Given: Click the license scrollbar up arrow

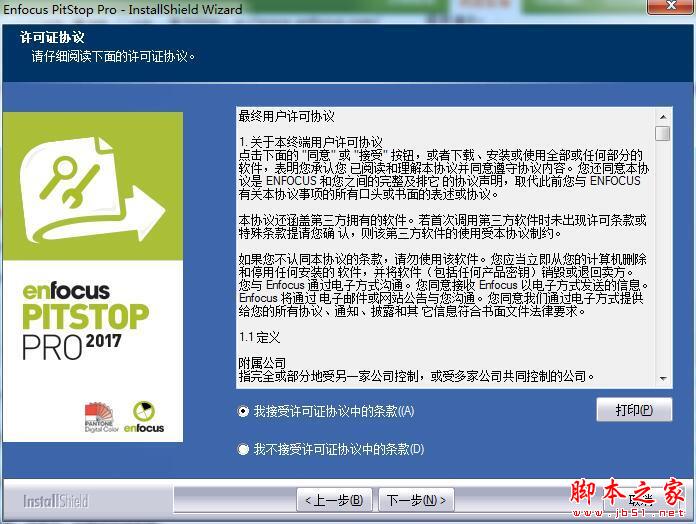Looking at the screenshot, I should pos(663,117).
